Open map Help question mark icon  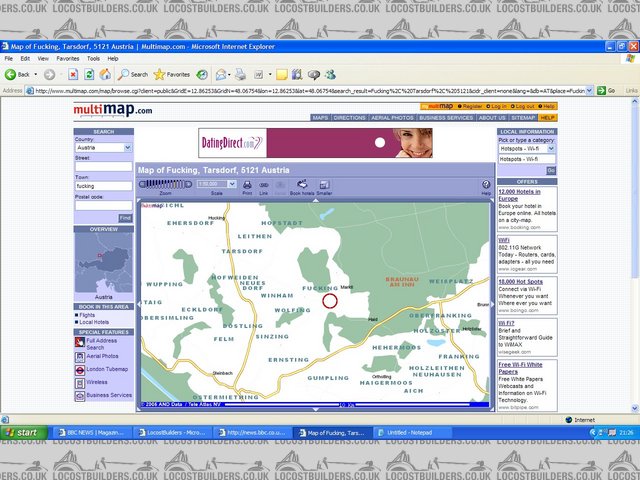click(x=486, y=185)
